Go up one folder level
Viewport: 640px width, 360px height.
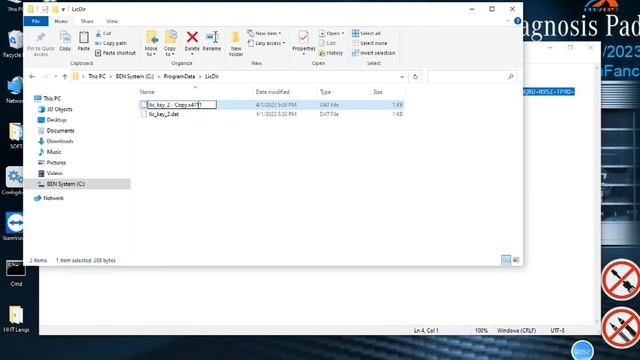[64, 76]
